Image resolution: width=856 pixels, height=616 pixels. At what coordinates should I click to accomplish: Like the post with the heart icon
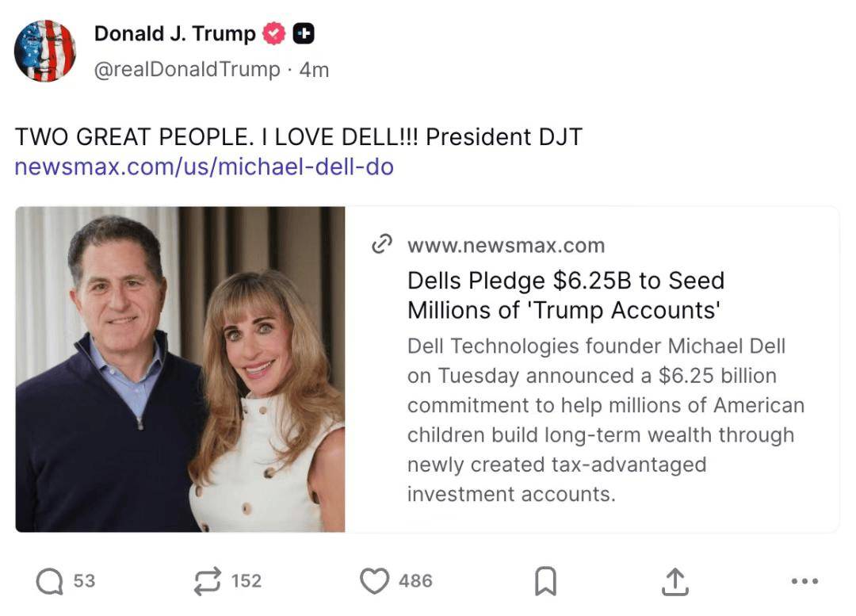click(x=374, y=582)
